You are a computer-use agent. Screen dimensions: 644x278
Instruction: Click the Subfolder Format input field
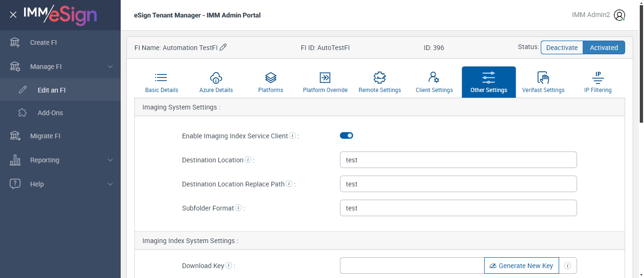pos(458,208)
